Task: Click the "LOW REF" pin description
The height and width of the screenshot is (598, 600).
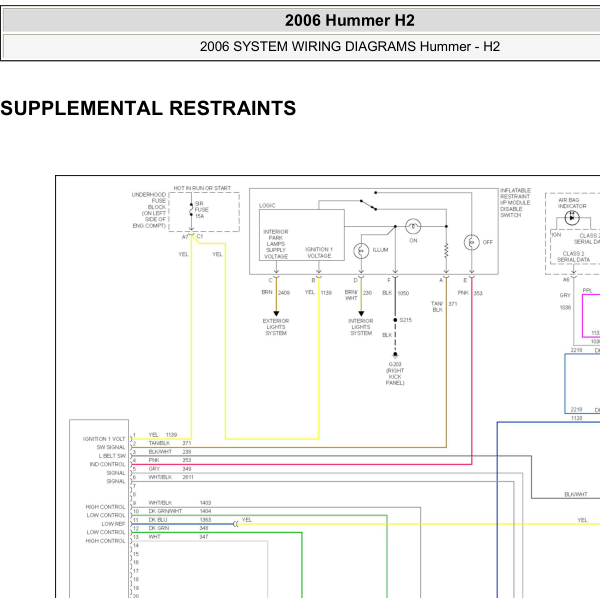Action: click(113, 524)
